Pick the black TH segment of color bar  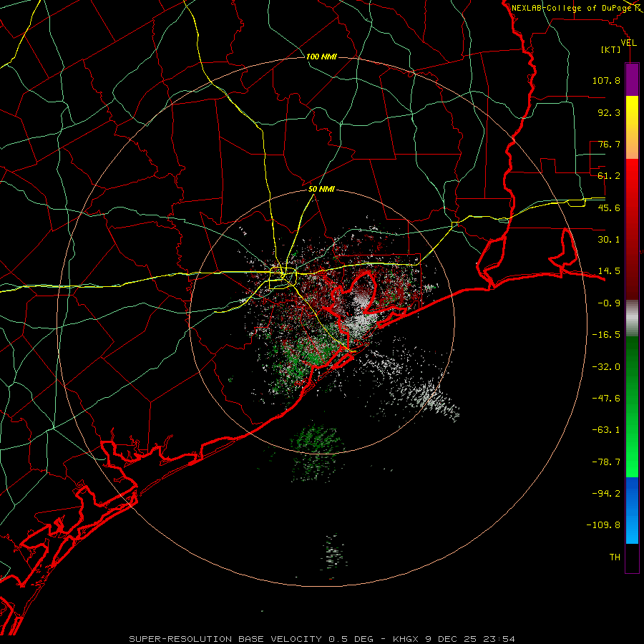[x=632, y=557]
